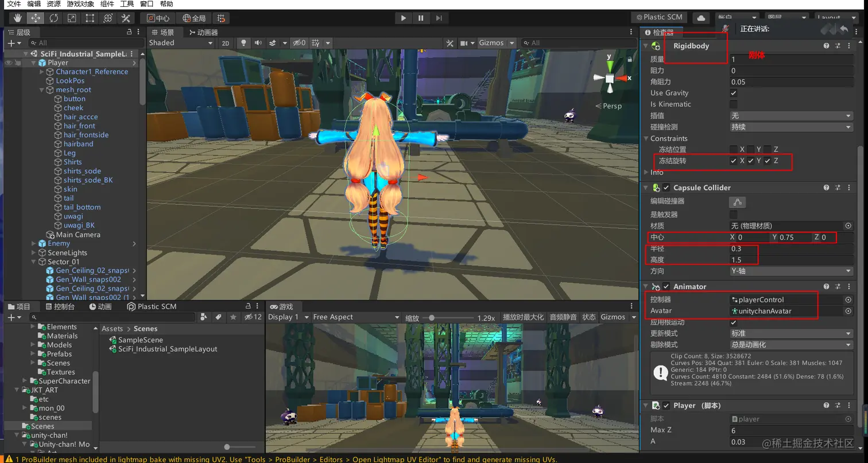Enable the Is Kinematic checkbox
868x463 pixels.
click(734, 104)
